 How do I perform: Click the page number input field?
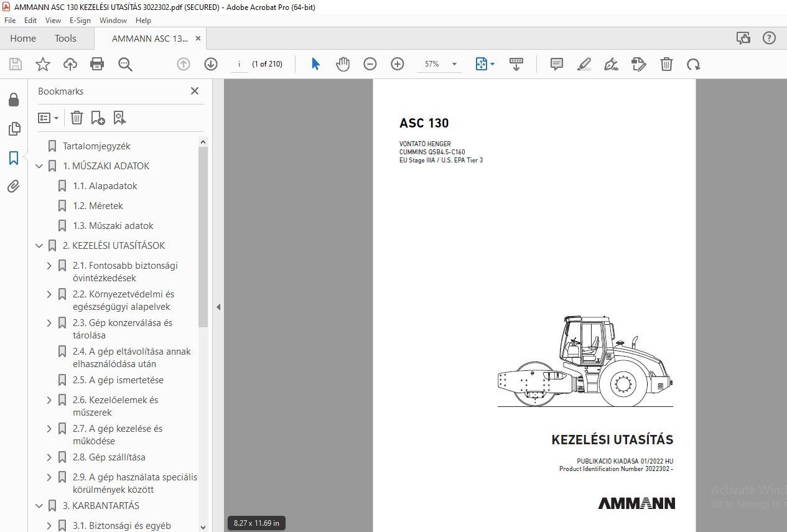click(239, 64)
